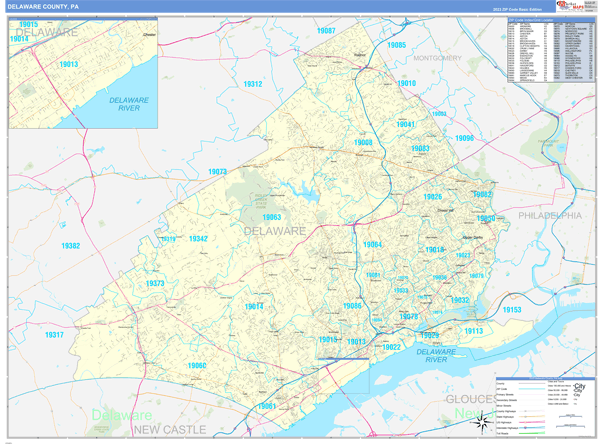Click the NEW CASTLE county label
This screenshot has height=444, width=600.
(170, 430)
